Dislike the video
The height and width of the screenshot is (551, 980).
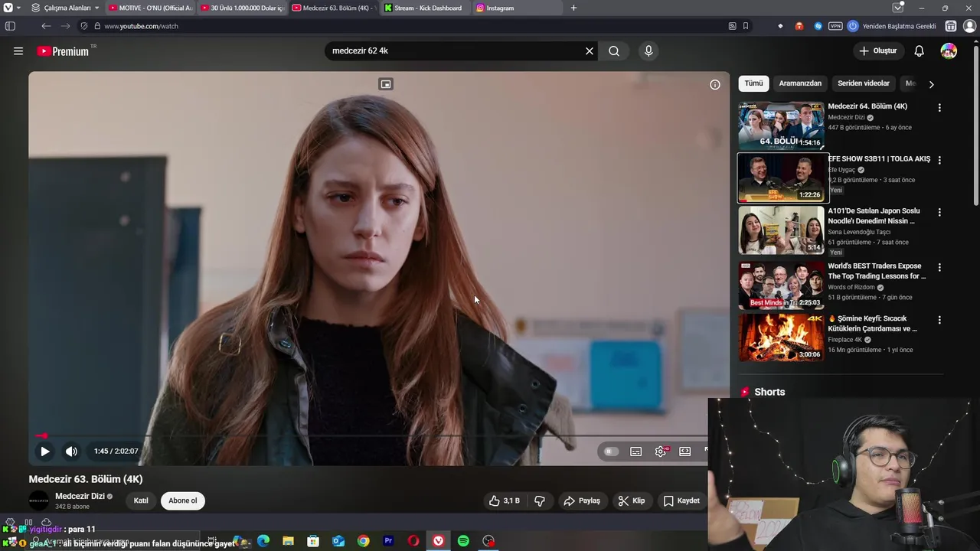click(540, 500)
